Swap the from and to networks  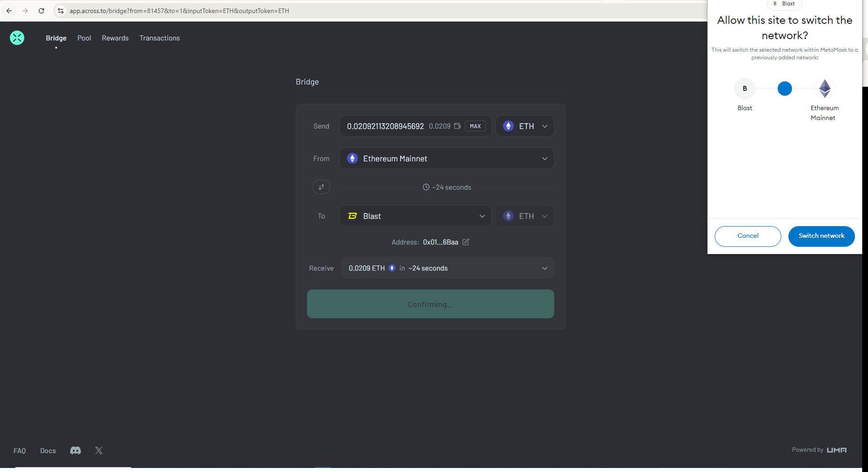point(321,187)
